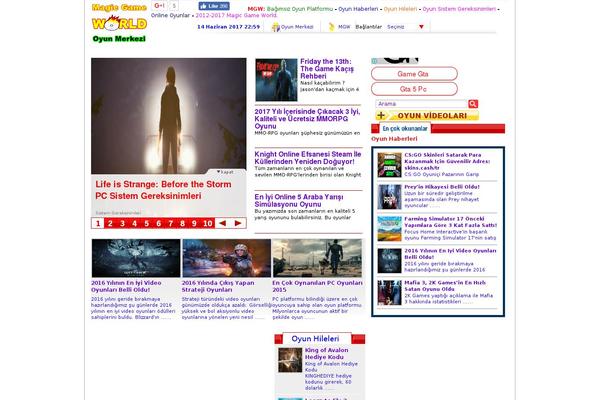Open the Oyun Haberleri header link
The image size is (600, 400).
pos(358,9)
